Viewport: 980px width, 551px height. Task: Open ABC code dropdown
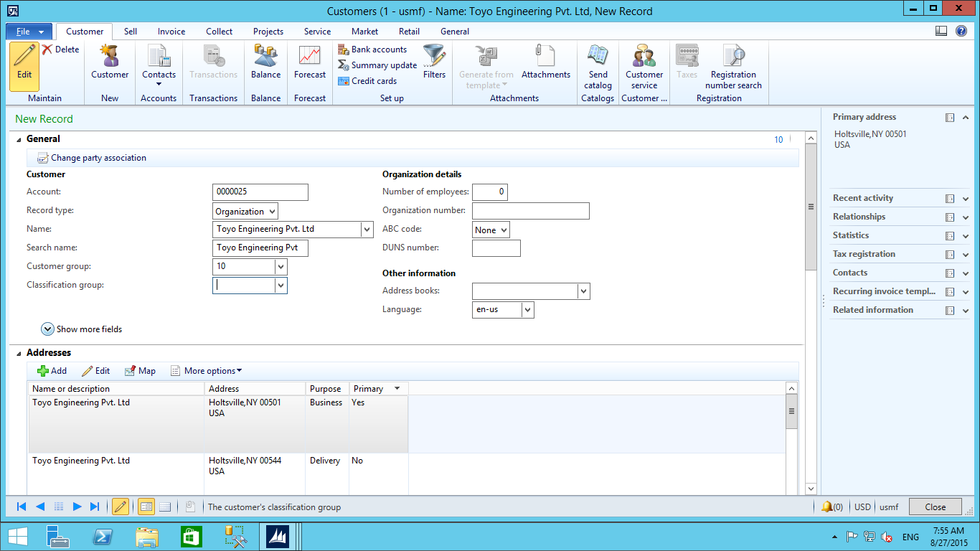pyautogui.click(x=491, y=230)
